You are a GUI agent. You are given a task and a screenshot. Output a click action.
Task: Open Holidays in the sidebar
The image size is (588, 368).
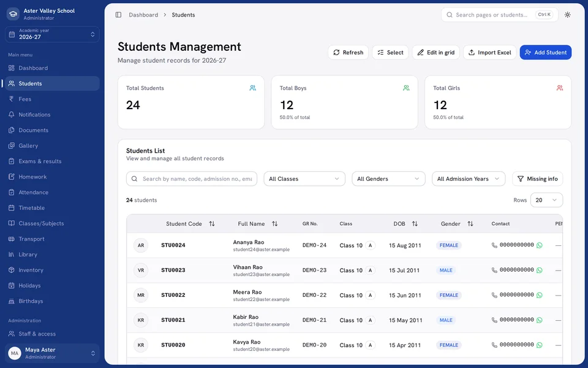pyautogui.click(x=52, y=285)
